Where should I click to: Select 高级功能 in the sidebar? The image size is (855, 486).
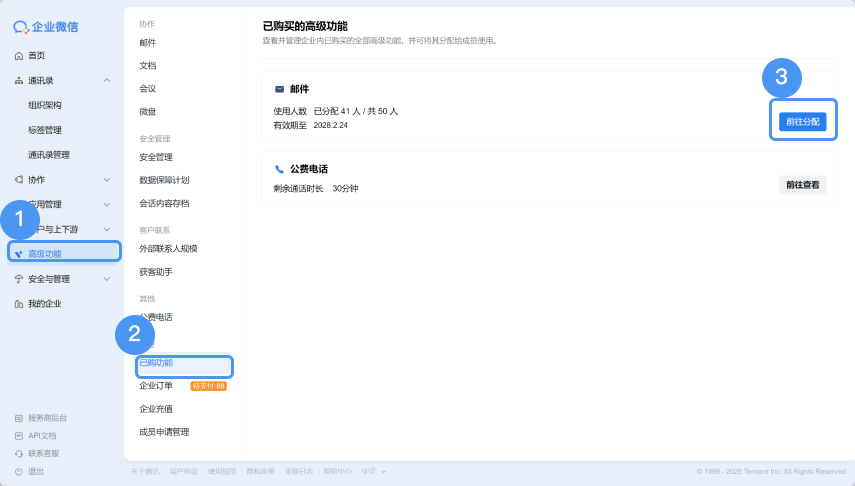click(45, 254)
